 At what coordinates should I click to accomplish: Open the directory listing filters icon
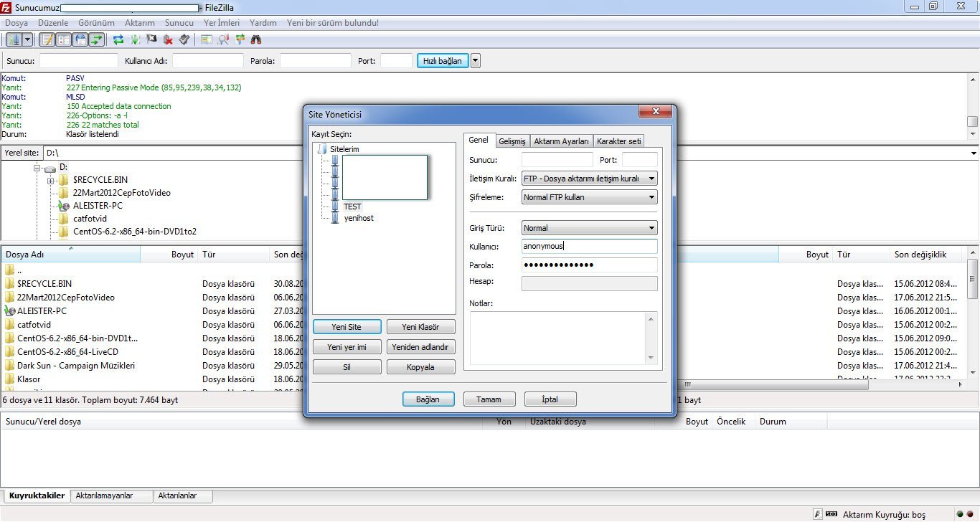(207, 39)
